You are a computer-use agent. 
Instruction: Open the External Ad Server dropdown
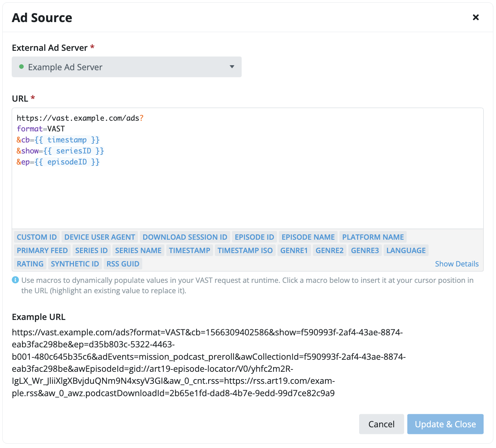click(127, 67)
